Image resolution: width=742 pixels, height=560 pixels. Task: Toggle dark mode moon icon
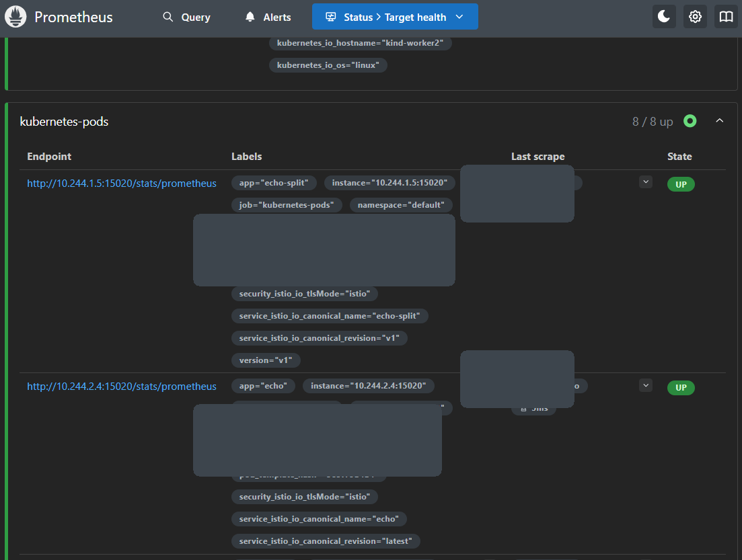664,17
